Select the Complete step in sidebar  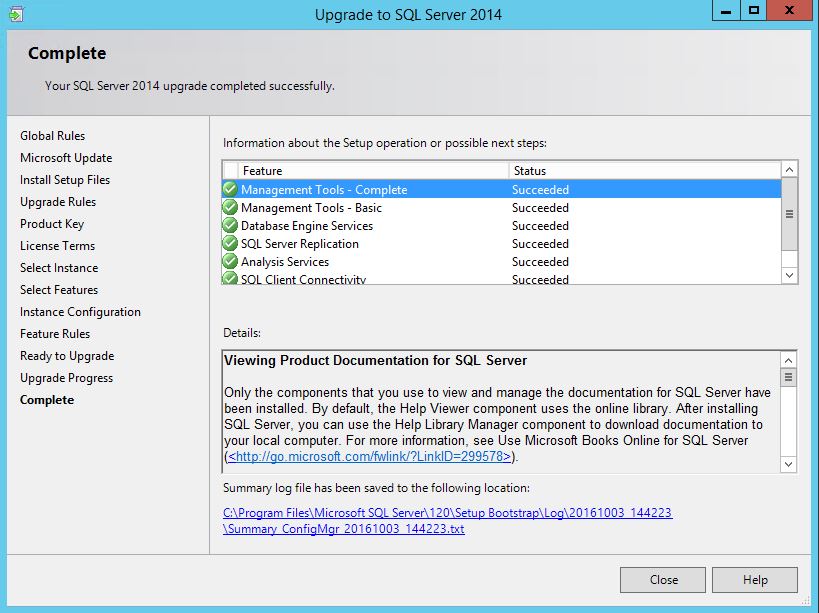(x=47, y=400)
